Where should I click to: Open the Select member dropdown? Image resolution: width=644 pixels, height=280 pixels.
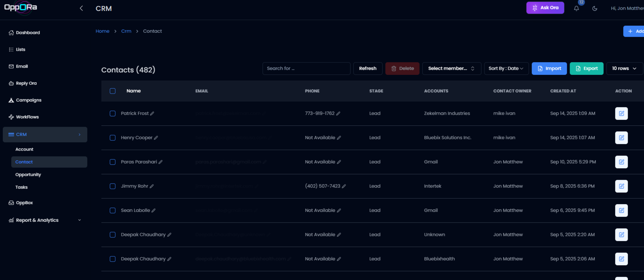pyautogui.click(x=451, y=68)
